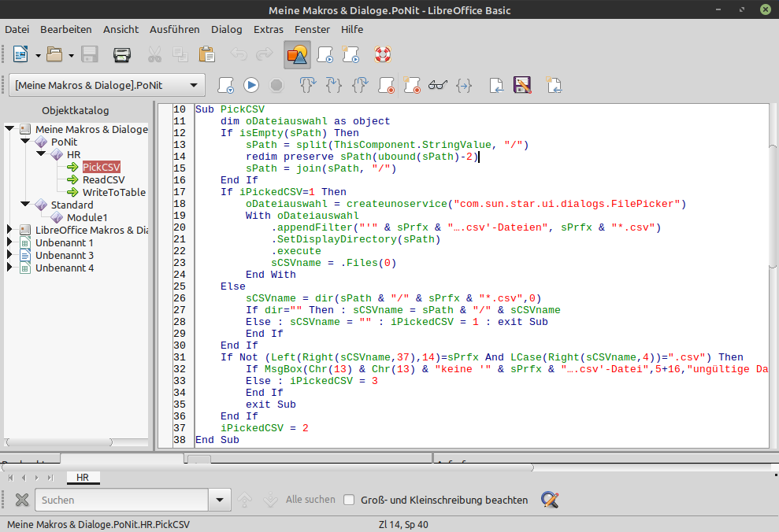The width and height of the screenshot is (779, 532).
Task: Toggle Breakpoint on/off icon
Action: pyautogui.click(x=386, y=85)
